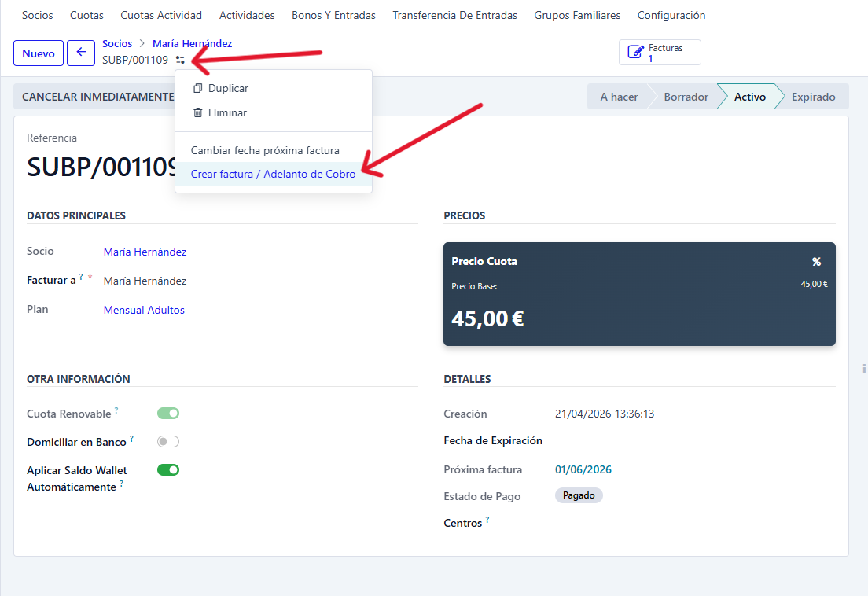The width and height of the screenshot is (868, 596).
Task: Open the Mensual Adultos plan link
Action: [144, 311]
